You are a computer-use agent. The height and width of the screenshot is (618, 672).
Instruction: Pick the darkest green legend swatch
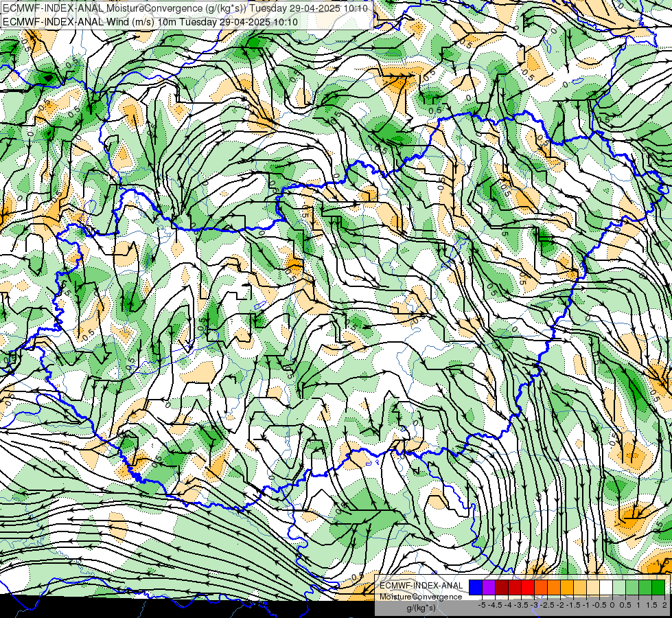point(658,587)
